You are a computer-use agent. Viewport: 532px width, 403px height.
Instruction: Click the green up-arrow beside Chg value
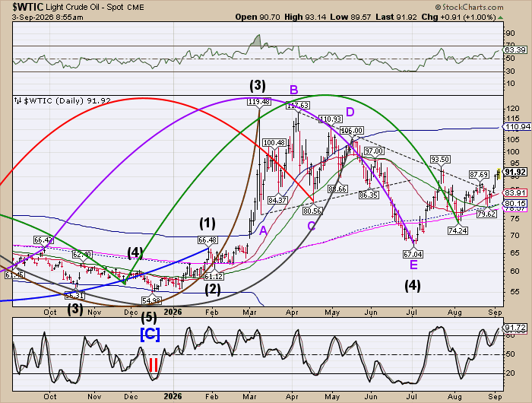(500, 17)
